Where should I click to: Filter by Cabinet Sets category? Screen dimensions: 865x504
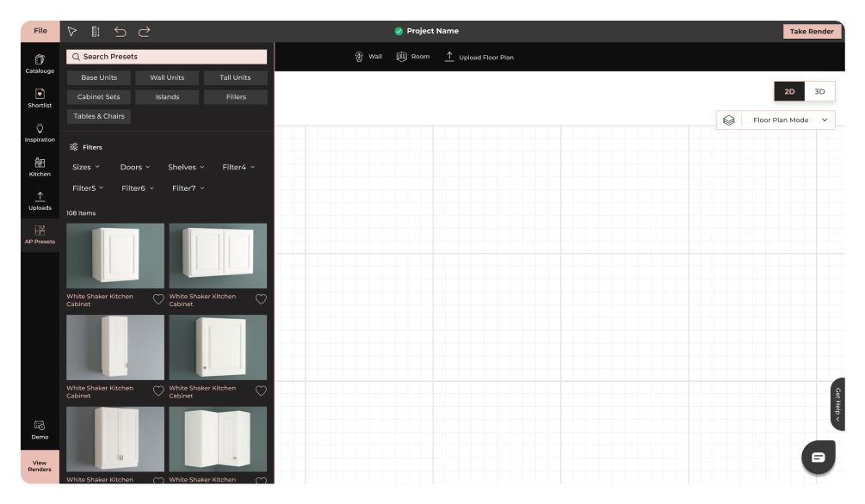click(99, 97)
